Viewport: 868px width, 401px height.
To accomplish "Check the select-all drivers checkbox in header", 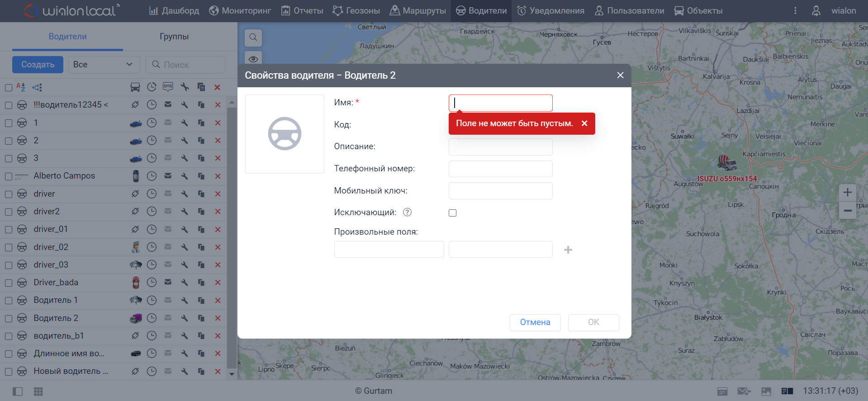I will click(8, 88).
